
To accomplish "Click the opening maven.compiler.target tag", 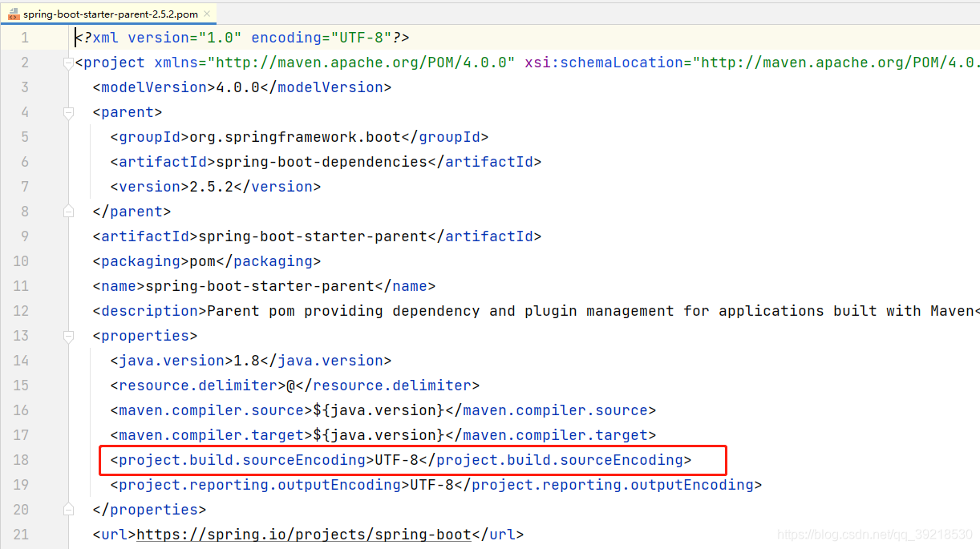I will point(212,436).
